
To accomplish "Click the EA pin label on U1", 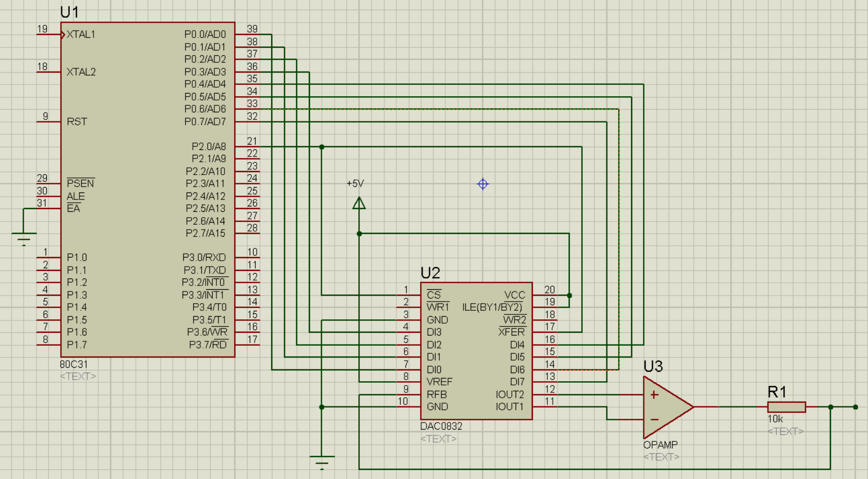I will pyautogui.click(x=74, y=209).
